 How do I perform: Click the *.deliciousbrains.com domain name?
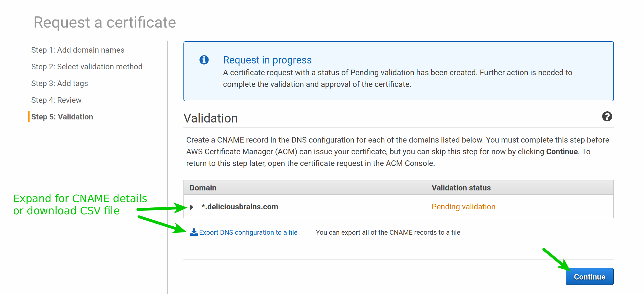(x=240, y=207)
